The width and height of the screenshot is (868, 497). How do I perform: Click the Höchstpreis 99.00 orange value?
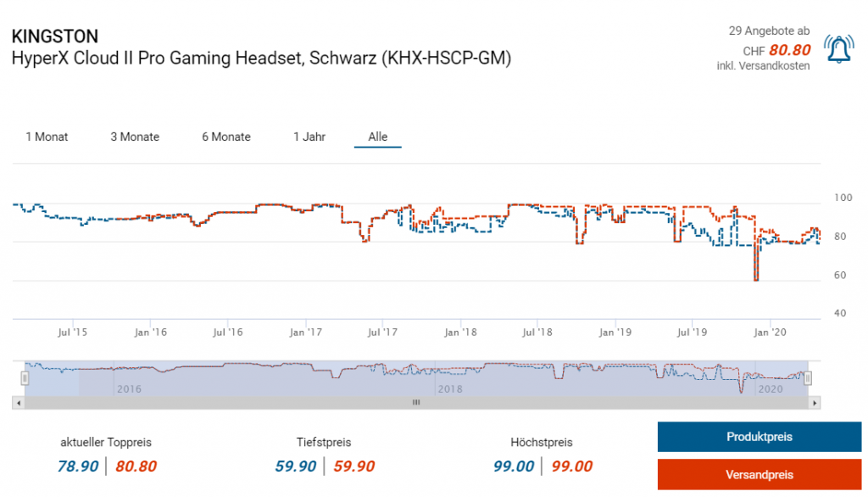click(572, 466)
